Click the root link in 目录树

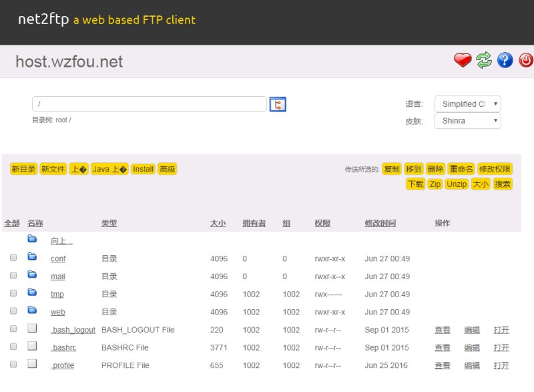(61, 120)
